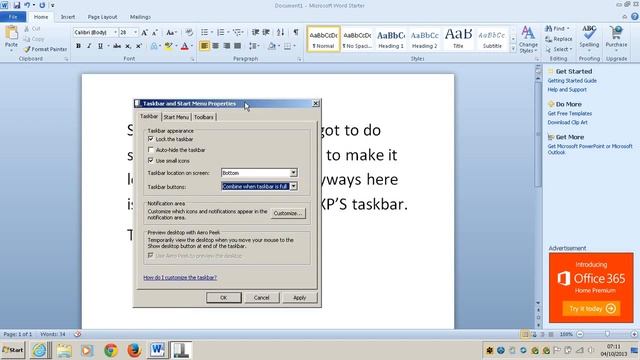Click Get Free Templates link
640x360 pixels.
pos(570,113)
